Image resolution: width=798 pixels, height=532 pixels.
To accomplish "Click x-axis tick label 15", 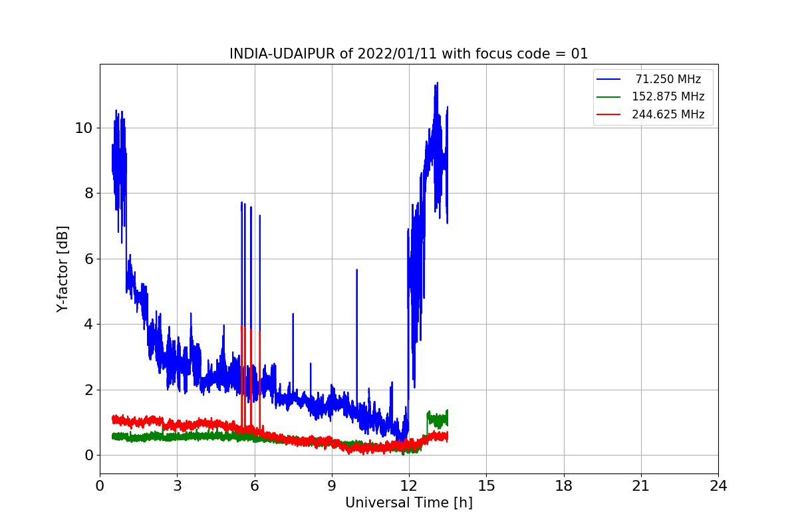I will pyautogui.click(x=486, y=486).
